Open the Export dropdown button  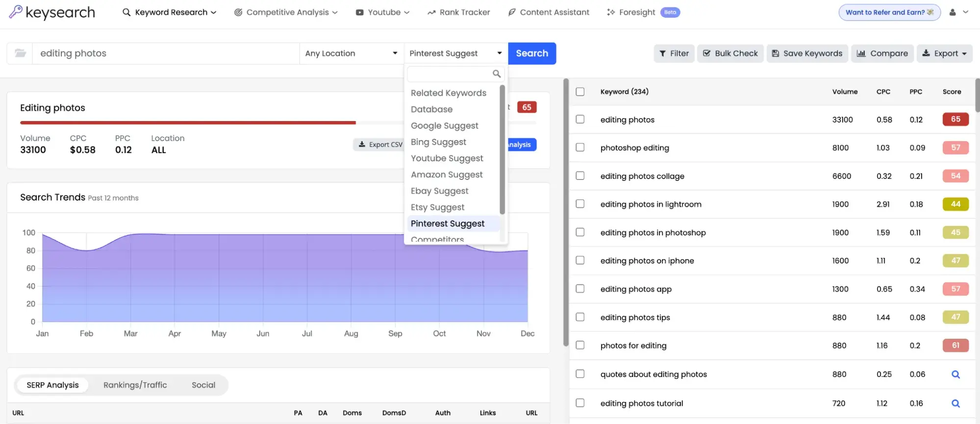pos(944,53)
